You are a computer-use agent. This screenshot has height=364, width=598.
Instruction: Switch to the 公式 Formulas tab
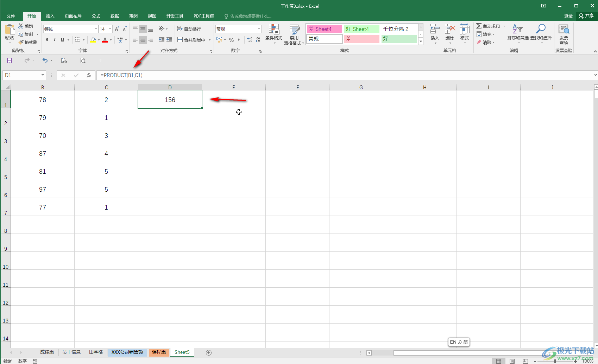point(96,16)
